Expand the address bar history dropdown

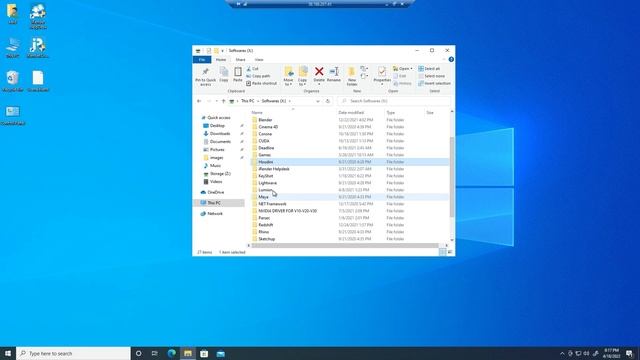click(x=318, y=101)
